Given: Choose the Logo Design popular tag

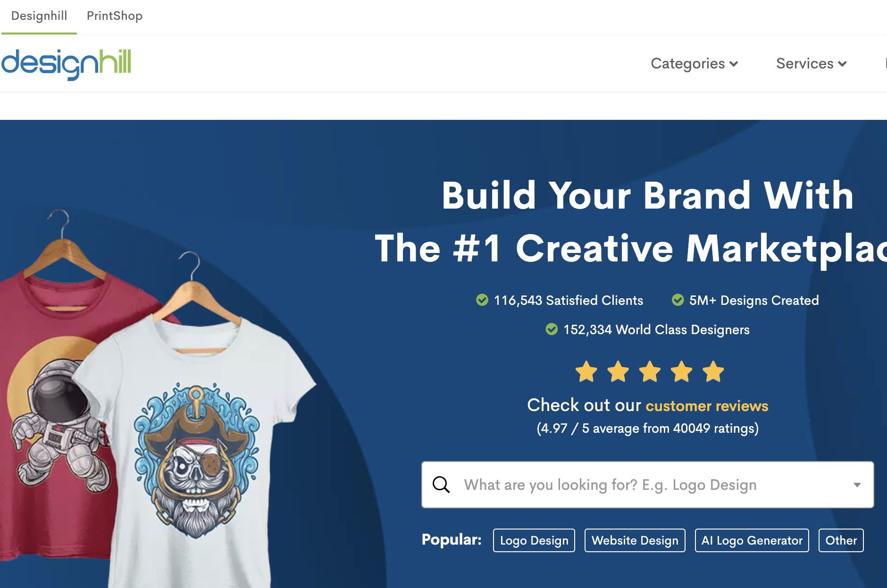Looking at the screenshot, I should coord(534,540).
